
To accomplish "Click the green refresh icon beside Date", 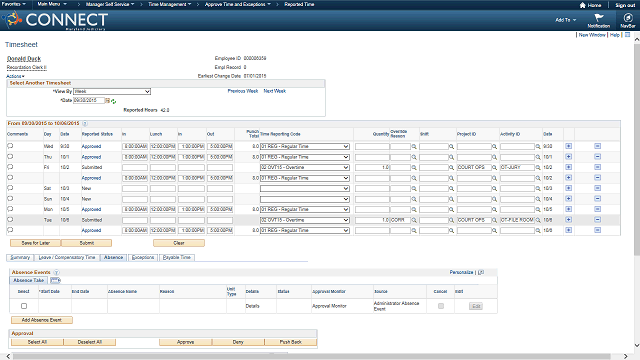I will (113, 101).
